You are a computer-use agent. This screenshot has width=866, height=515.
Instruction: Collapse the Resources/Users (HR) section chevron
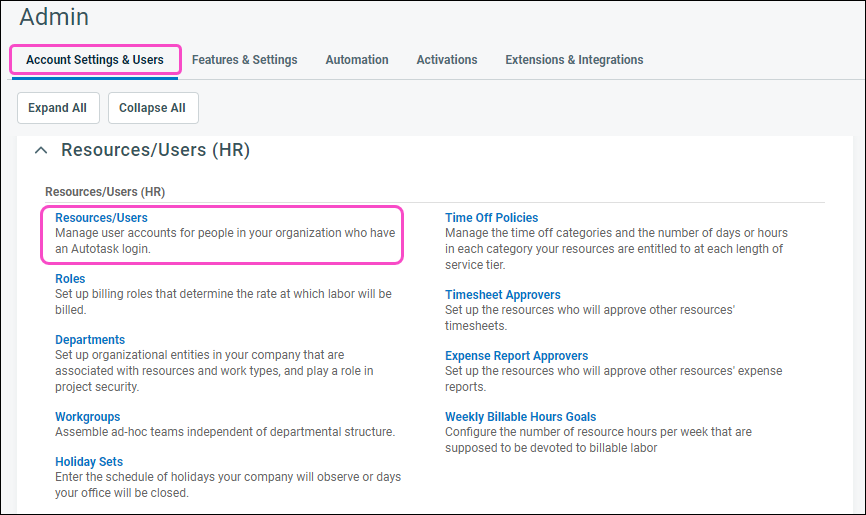tap(41, 150)
